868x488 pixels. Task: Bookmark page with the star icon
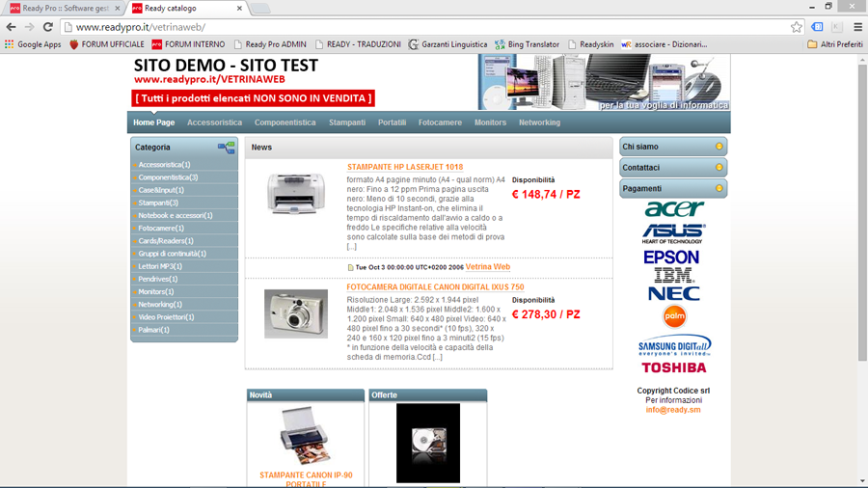796,27
